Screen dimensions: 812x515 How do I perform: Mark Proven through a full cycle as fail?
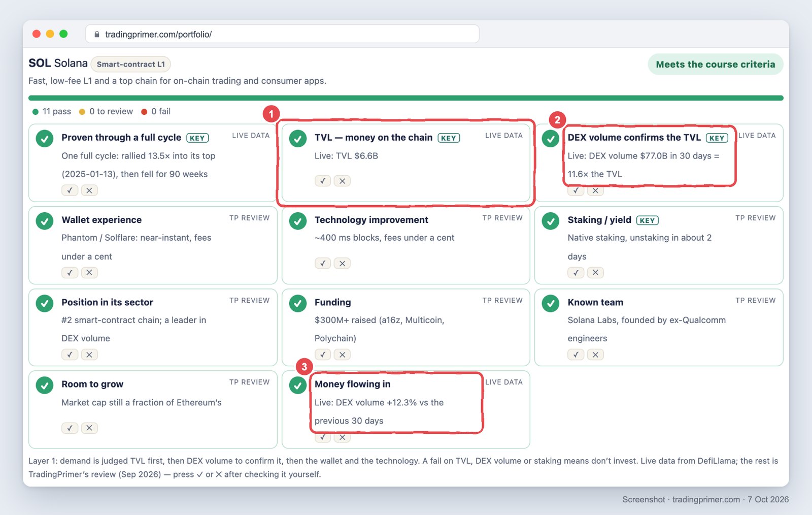89,190
